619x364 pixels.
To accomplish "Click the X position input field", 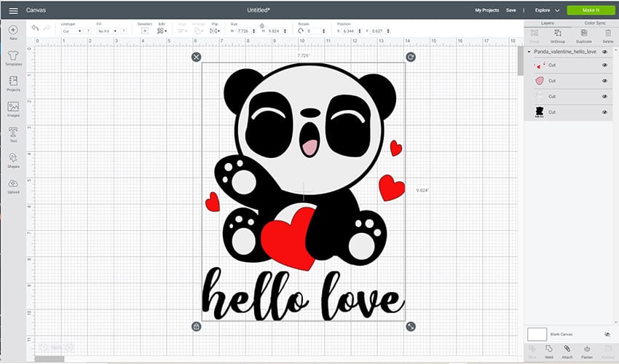I will pos(349,31).
